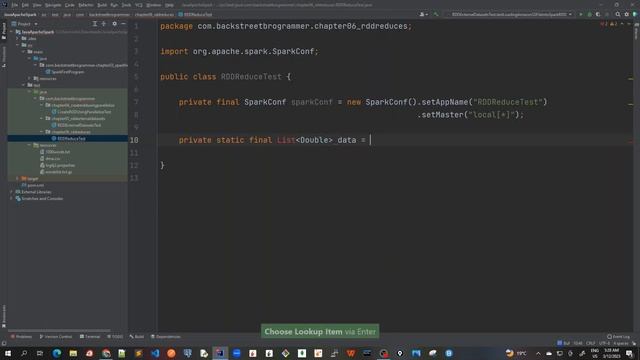Click the Project panel settings gear icon

point(115,24)
